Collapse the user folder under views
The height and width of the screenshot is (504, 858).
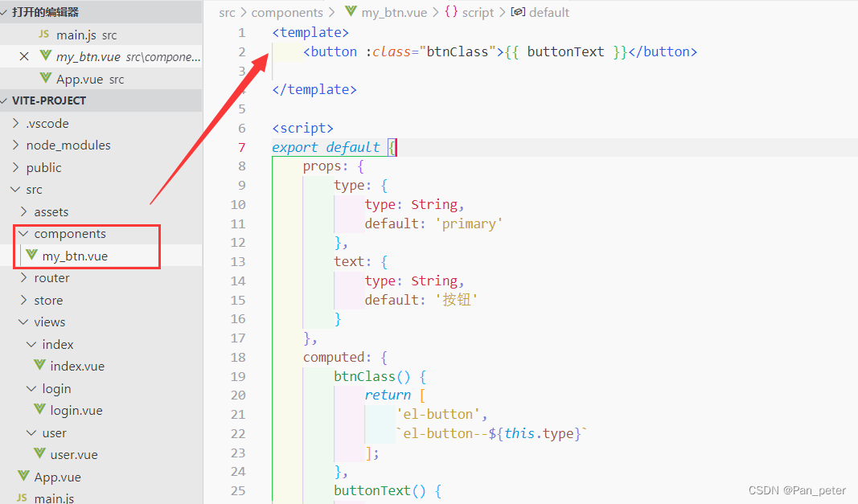[x=31, y=432]
